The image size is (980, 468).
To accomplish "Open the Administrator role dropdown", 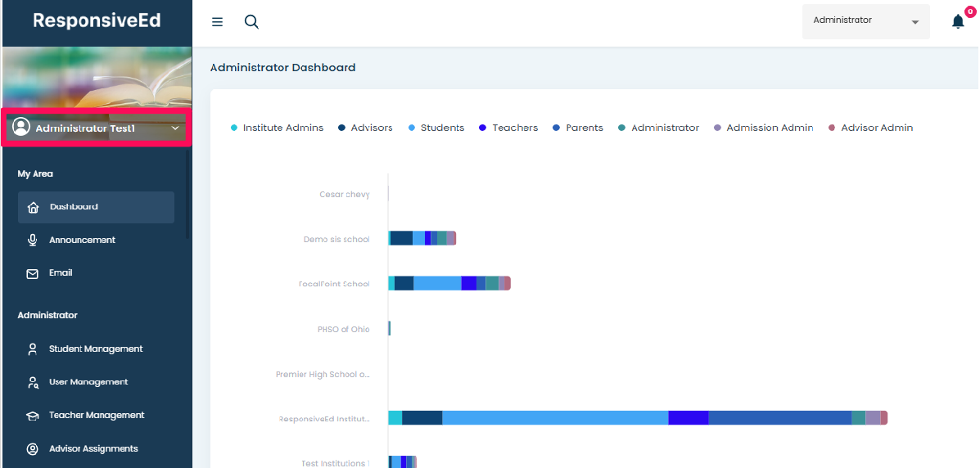I will pyautogui.click(x=865, y=21).
